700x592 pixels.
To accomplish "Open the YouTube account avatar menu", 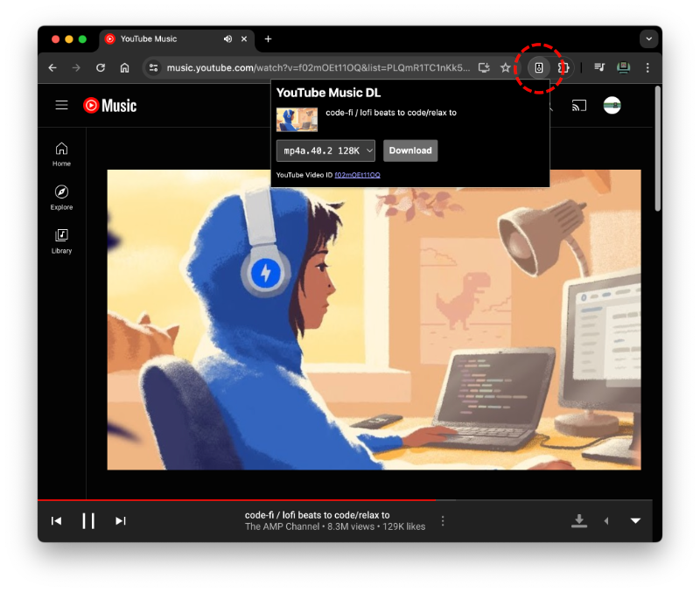I will 612,105.
